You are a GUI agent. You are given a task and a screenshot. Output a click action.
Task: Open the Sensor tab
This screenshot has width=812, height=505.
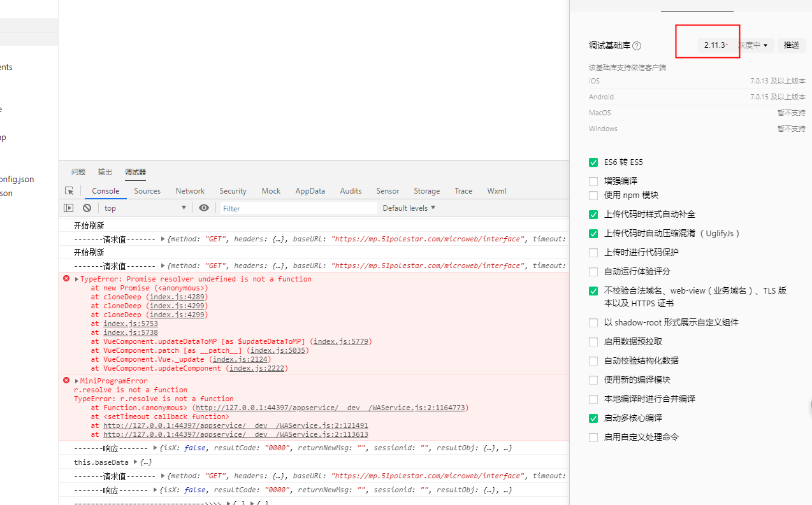coord(388,191)
